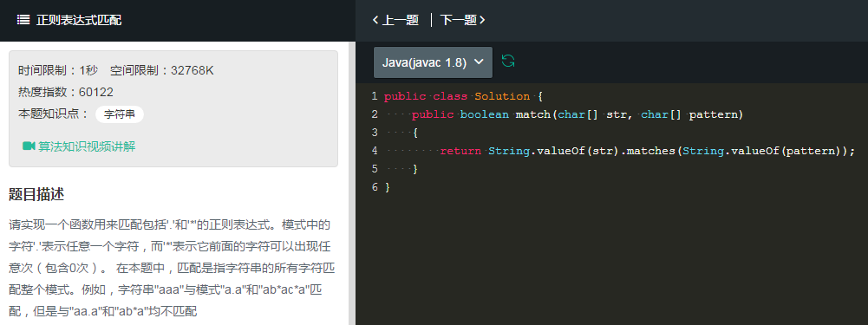Viewport: 868px width, 325px height.
Task: Open the problem list menu icon
Action: click(23, 20)
